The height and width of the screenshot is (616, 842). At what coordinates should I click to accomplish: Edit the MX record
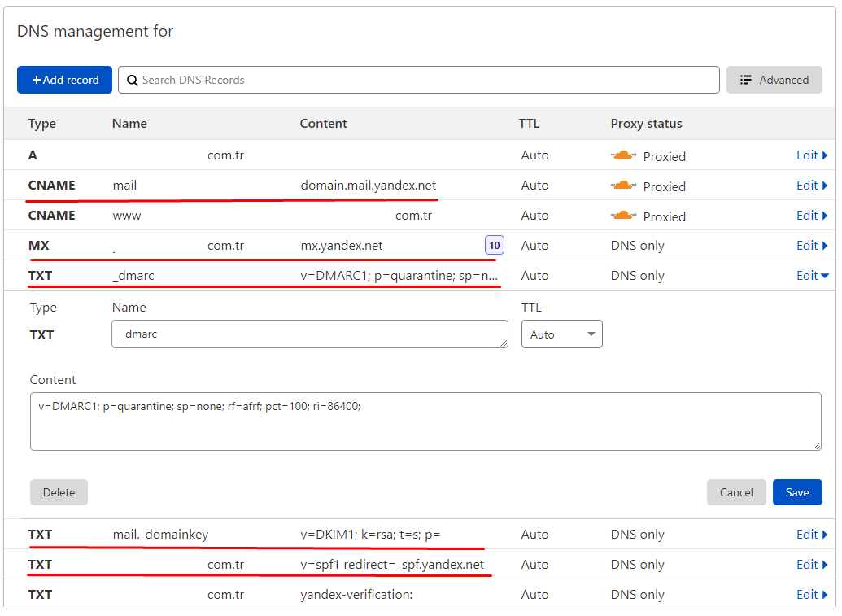coord(812,246)
